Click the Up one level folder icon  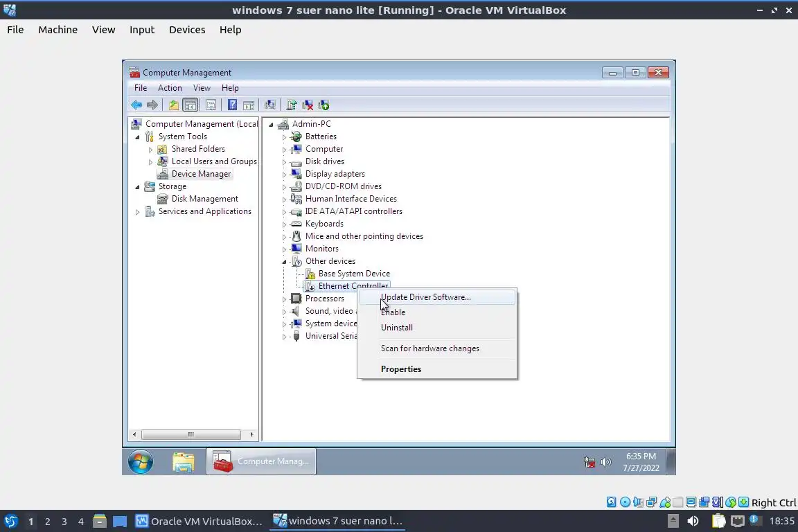pos(174,105)
